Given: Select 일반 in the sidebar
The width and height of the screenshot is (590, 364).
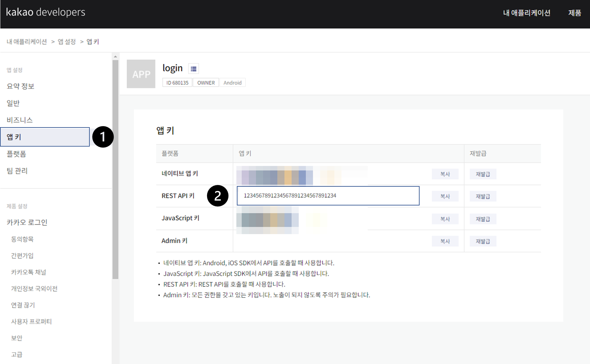Looking at the screenshot, I should click(13, 103).
